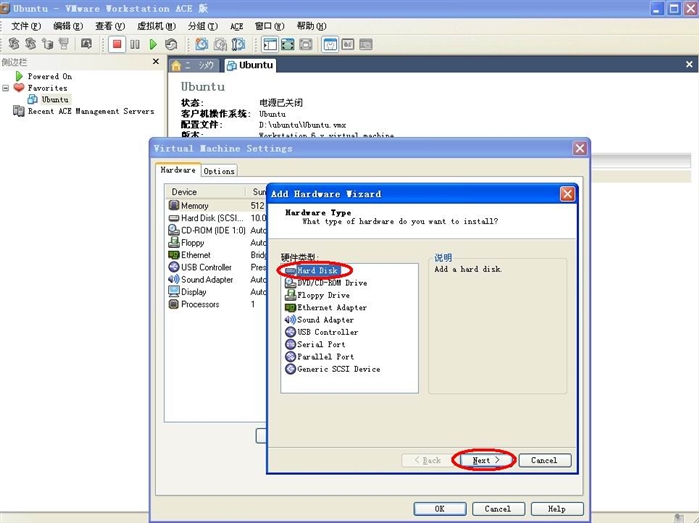
Task: Click the Revert to Snapshot icon
Action: pos(220,44)
